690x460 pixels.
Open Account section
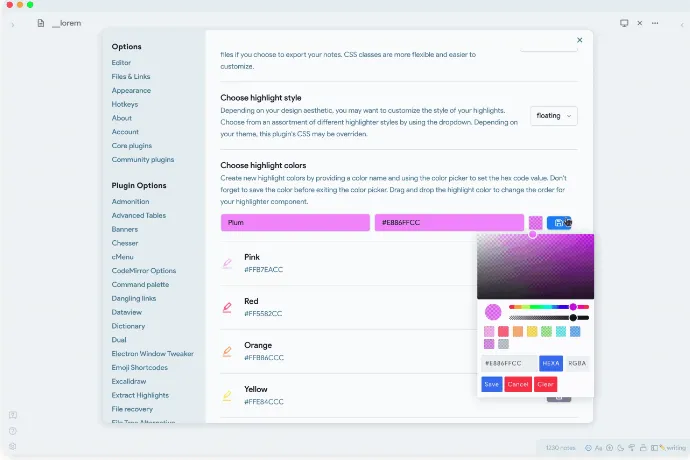tap(125, 132)
